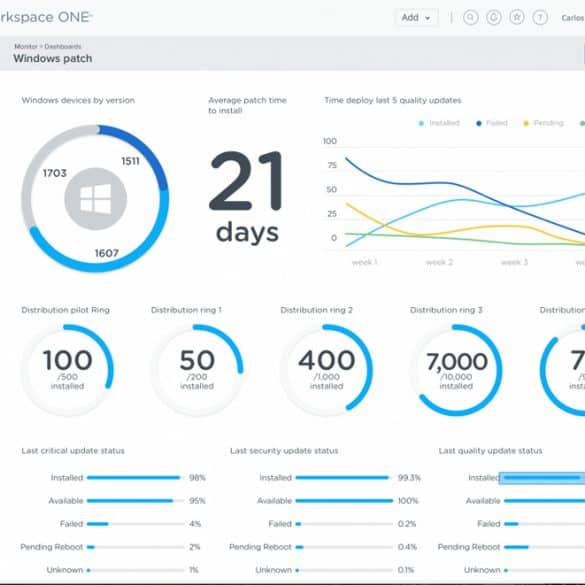The height and width of the screenshot is (585, 585).
Task: Open the notifications bell icon
Action: pyautogui.click(x=494, y=17)
